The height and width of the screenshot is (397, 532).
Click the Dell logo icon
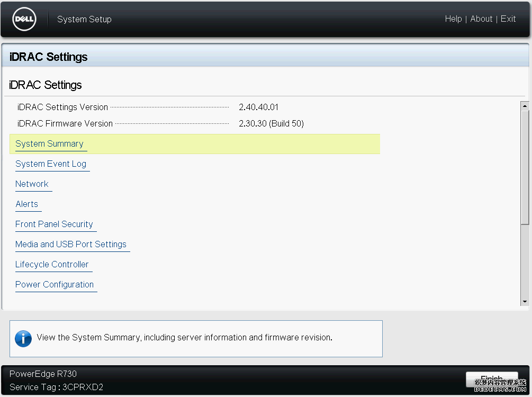(x=24, y=20)
